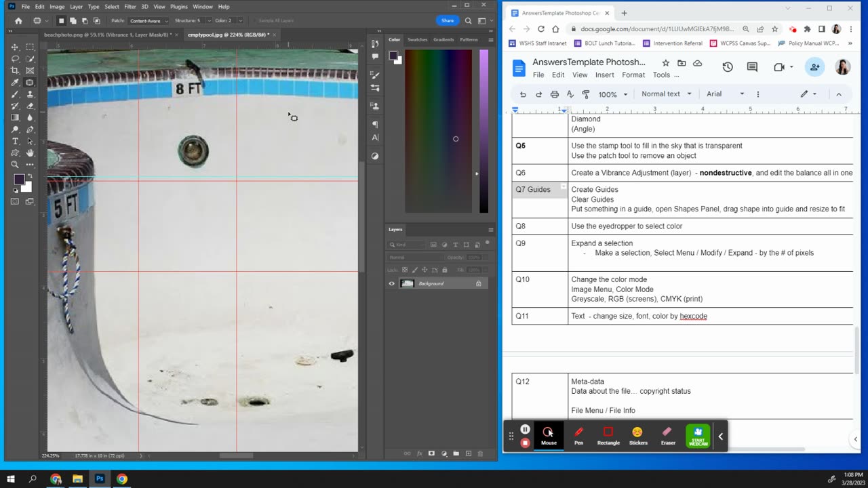Switch foreground and background colors
This screenshot has height=488, width=868.
(30, 177)
